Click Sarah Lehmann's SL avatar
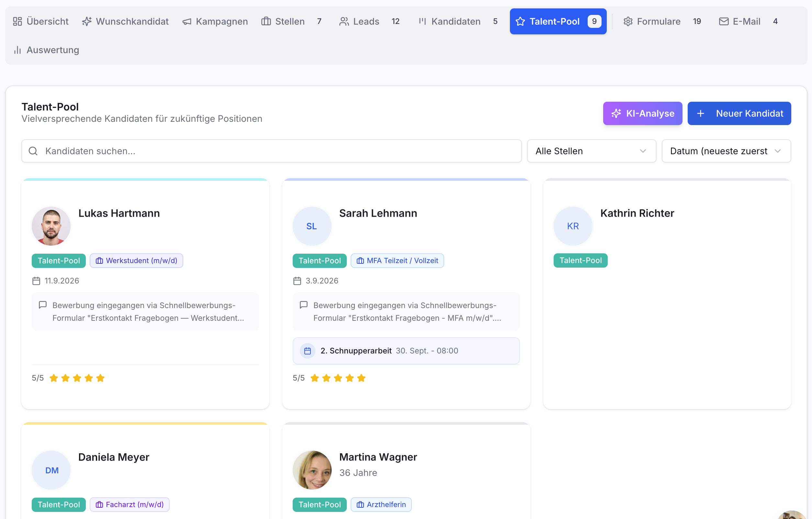The width and height of the screenshot is (812, 519). (312, 226)
